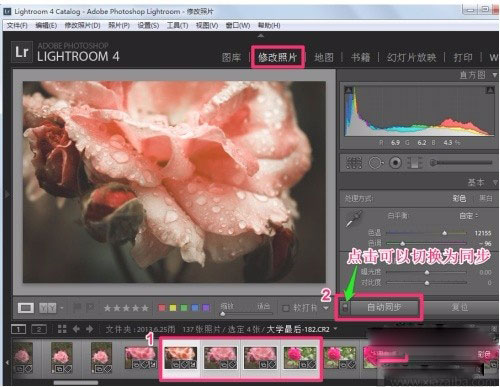The height and width of the screenshot is (387, 500).
Task: Select the before/after YY compare view
Action: pyautogui.click(x=47, y=308)
